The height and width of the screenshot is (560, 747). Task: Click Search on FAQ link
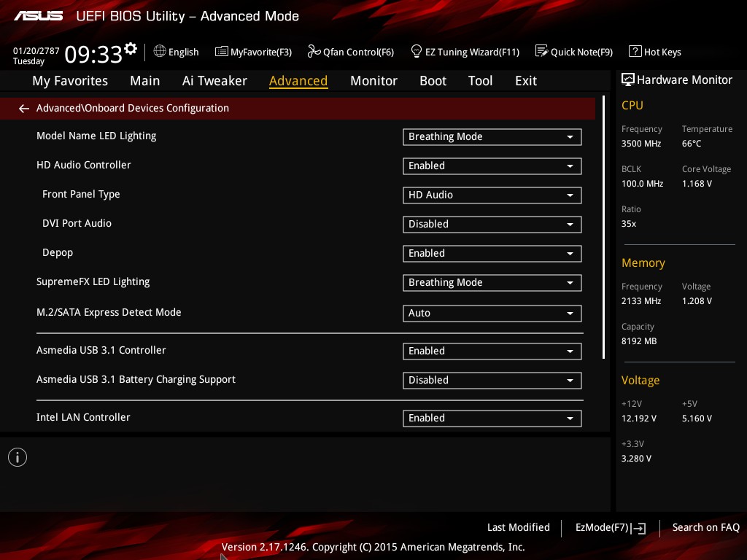[705, 527]
